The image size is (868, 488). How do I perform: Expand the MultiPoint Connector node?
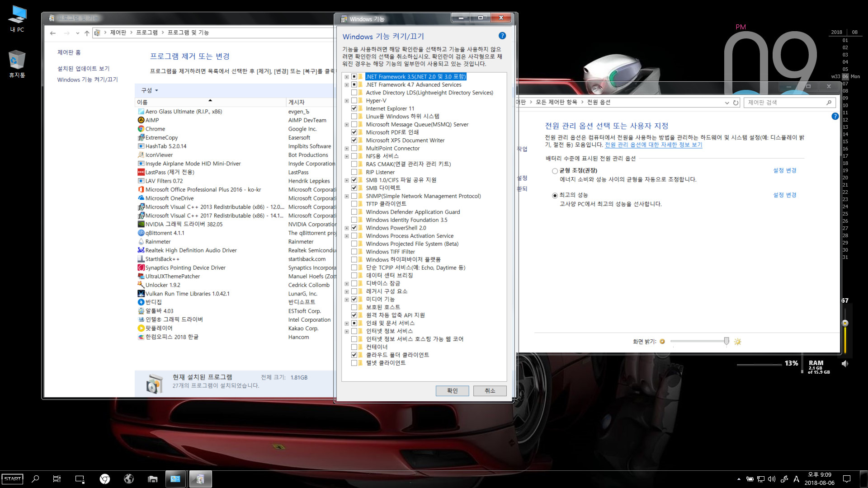click(x=347, y=149)
